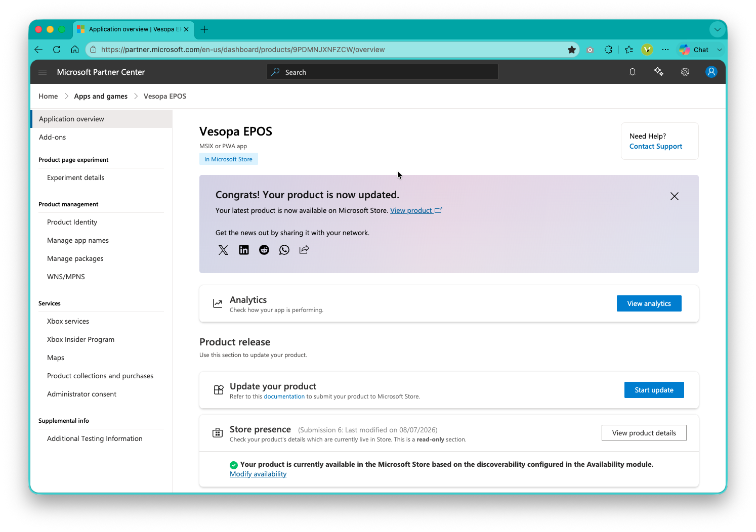The width and height of the screenshot is (756, 532).
Task: Open Additional Testing Information
Action: pos(95,438)
